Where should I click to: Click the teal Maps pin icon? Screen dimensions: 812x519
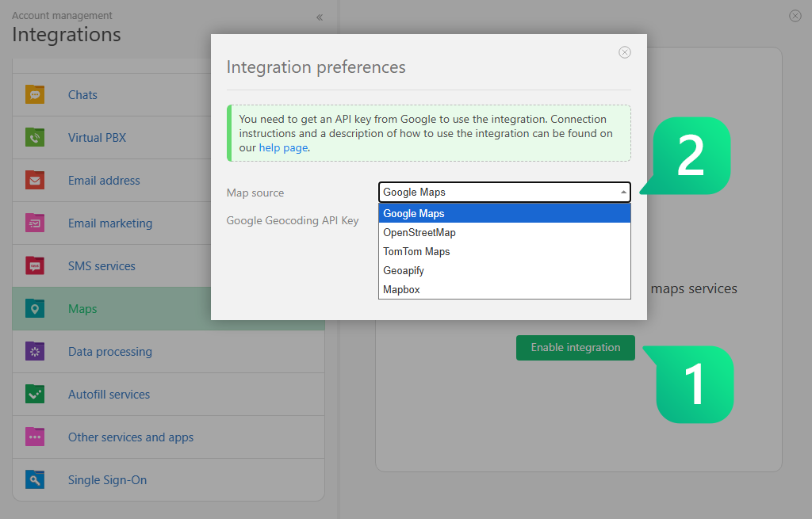(x=35, y=309)
